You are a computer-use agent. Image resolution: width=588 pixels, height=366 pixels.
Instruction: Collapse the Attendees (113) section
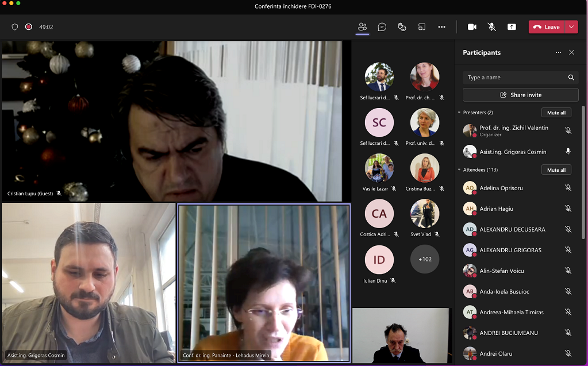click(459, 170)
